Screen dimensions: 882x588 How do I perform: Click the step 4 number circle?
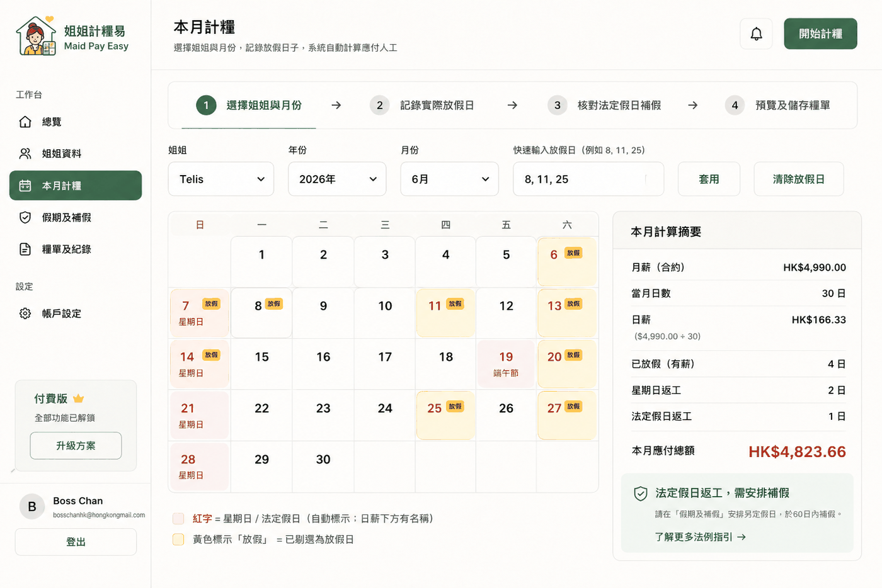click(x=735, y=105)
